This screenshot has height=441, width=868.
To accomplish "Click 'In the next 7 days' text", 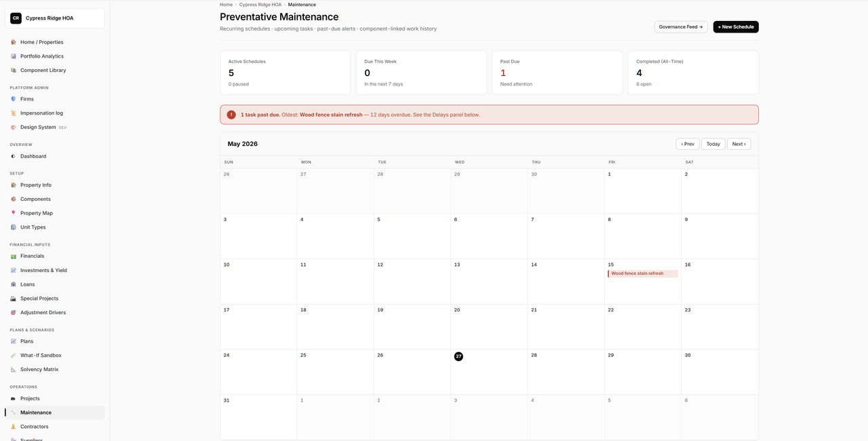I will [384, 84].
